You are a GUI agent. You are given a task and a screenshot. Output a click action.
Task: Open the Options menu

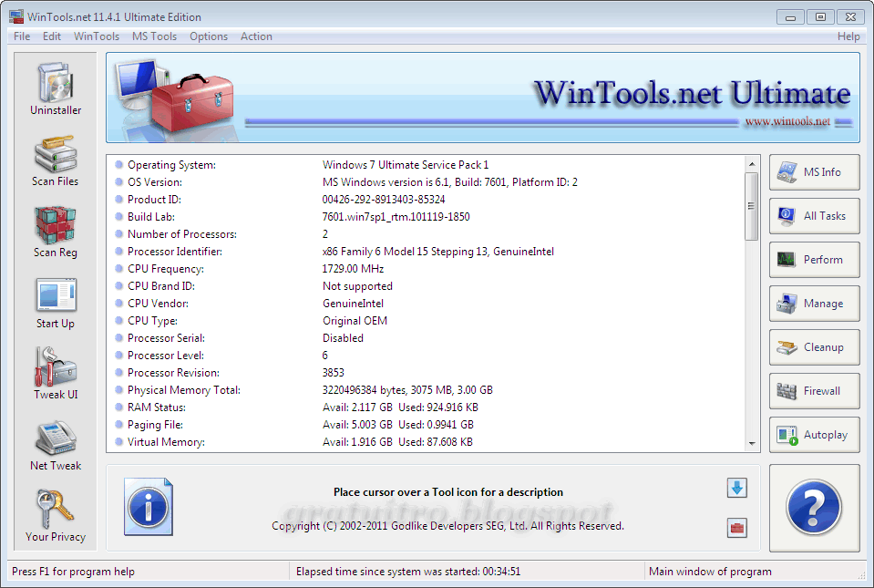point(209,36)
